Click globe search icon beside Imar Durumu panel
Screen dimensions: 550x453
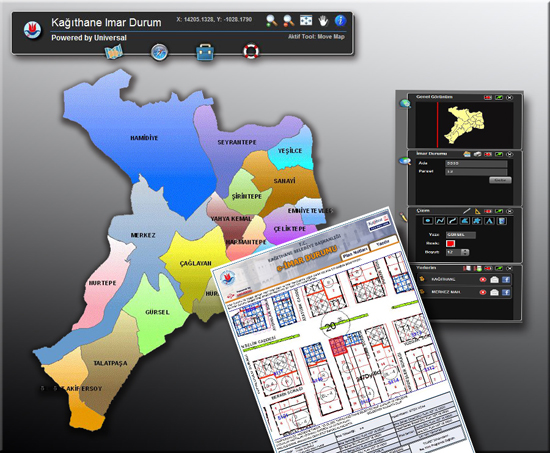coord(405,161)
